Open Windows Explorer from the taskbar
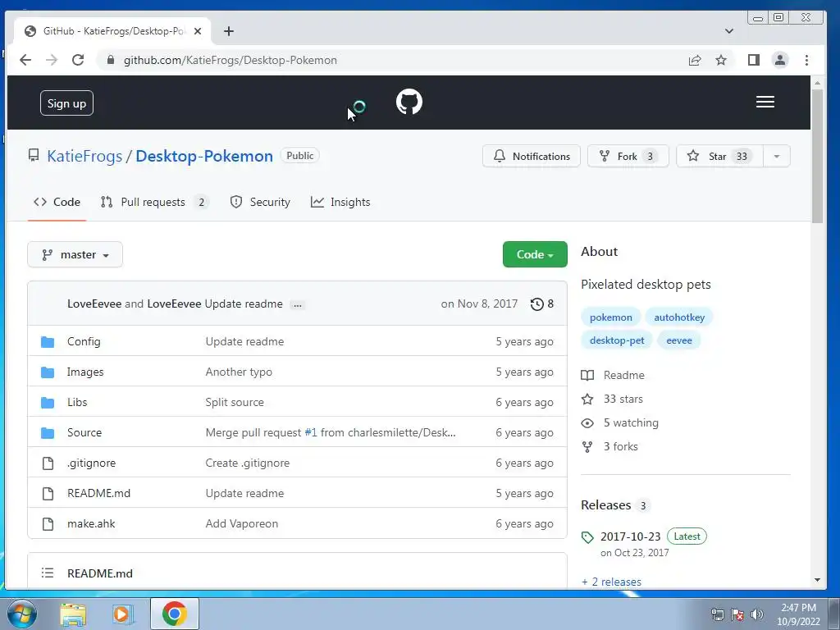 coord(73,614)
